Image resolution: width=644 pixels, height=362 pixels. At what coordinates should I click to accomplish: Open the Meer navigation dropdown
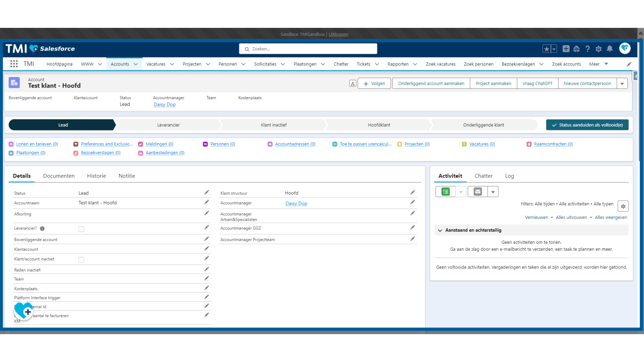pyautogui.click(x=598, y=64)
